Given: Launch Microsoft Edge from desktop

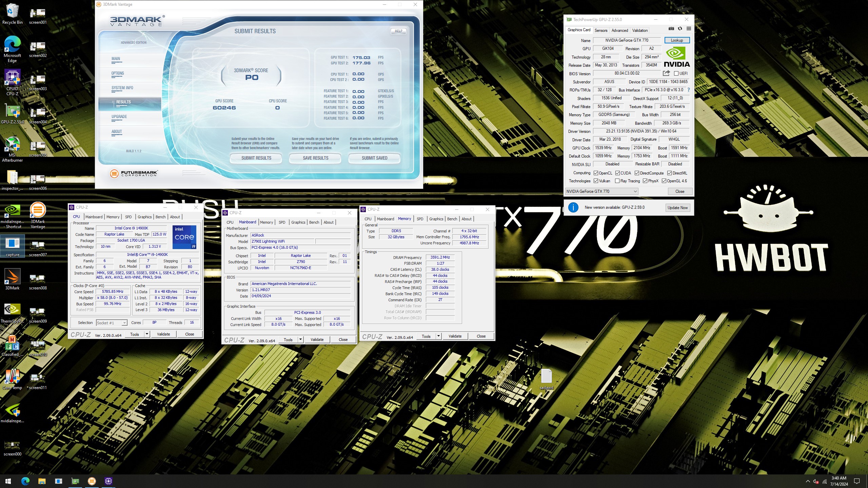Looking at the screenshot, I should [12, 49].
